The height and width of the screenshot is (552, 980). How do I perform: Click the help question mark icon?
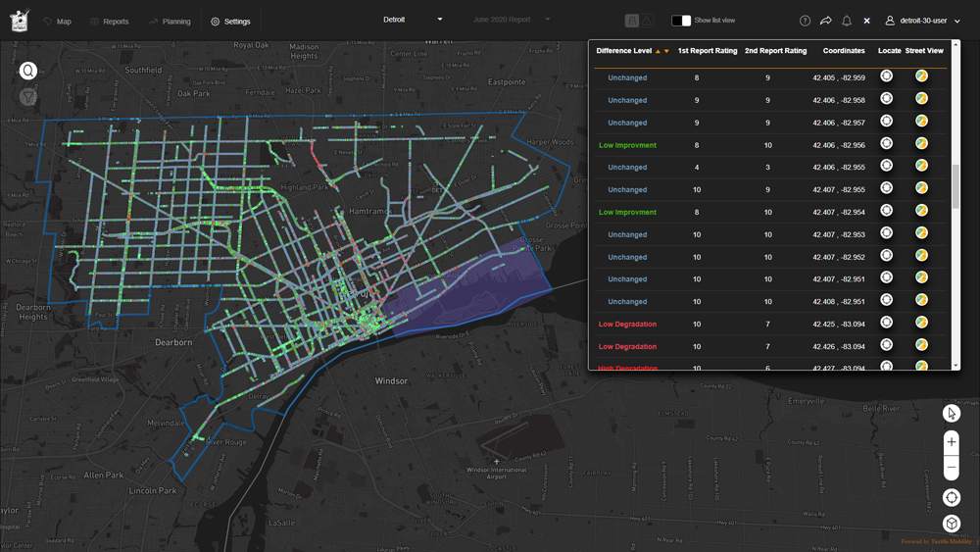pos(805,21)
